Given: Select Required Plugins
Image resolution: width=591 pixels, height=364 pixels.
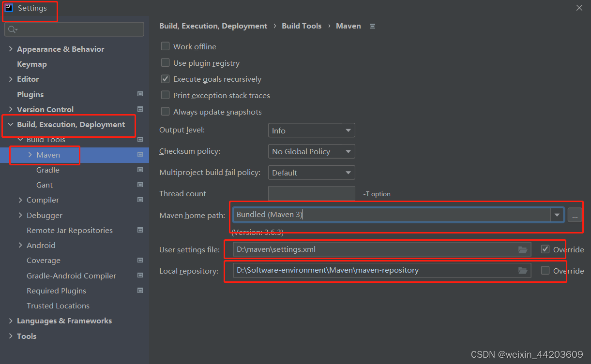Looking at the screenshot, I should [x=56, y=291].
